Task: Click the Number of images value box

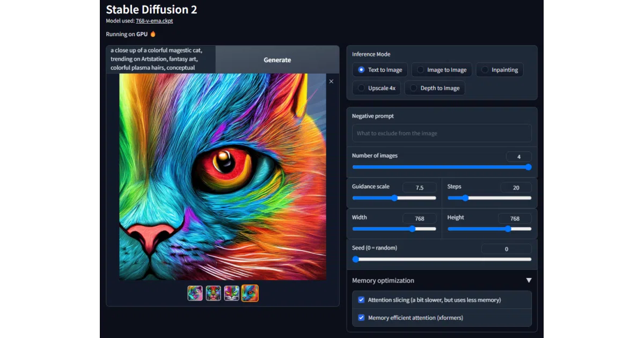Action: point(519,157)
